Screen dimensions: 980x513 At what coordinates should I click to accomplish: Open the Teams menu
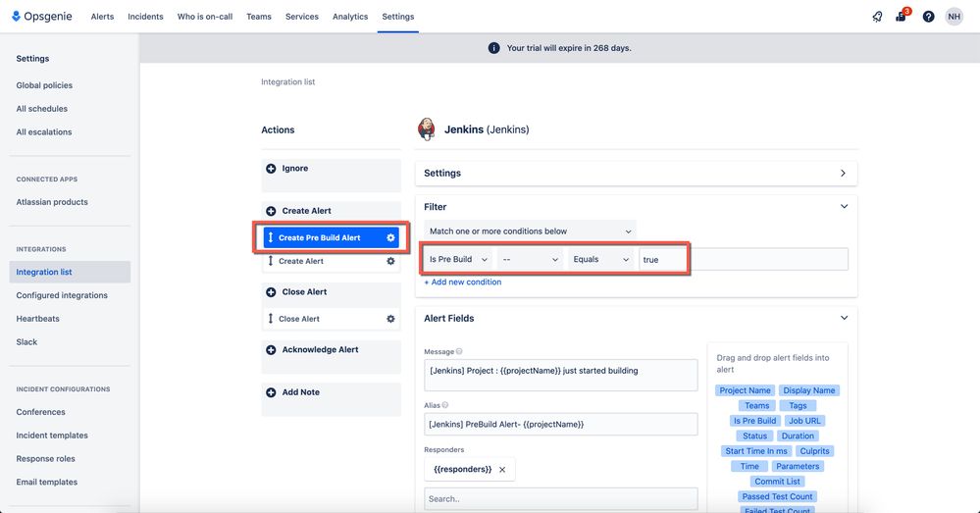[x=259, y=17]
